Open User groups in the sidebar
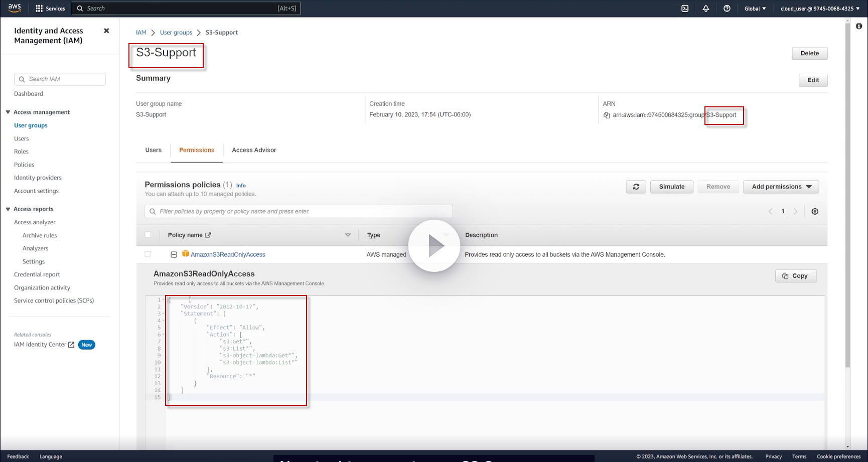Screen dimensions: 868x462 tap(31, 125)
